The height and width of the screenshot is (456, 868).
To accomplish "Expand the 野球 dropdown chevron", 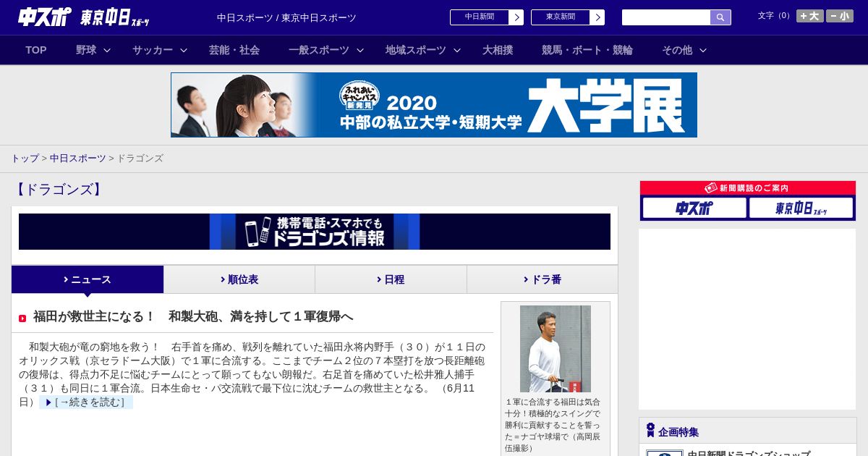I will click(x=107, y=50).
